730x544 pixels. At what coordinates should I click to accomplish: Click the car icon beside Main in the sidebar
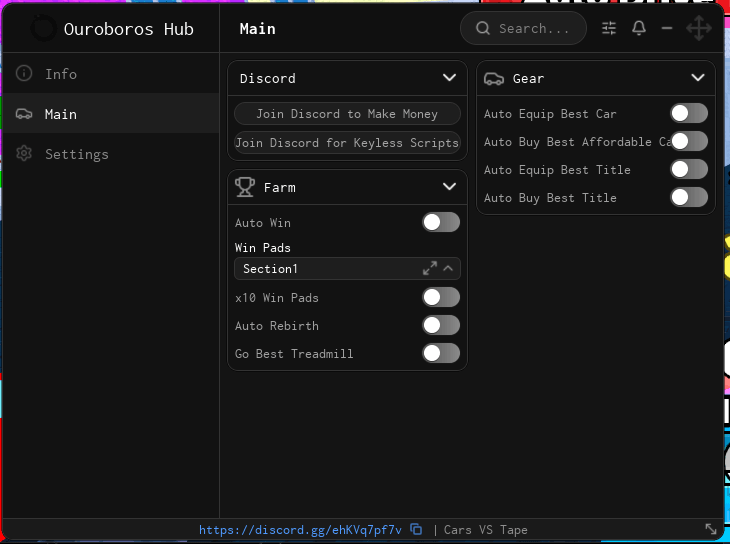tap(24, 114)
